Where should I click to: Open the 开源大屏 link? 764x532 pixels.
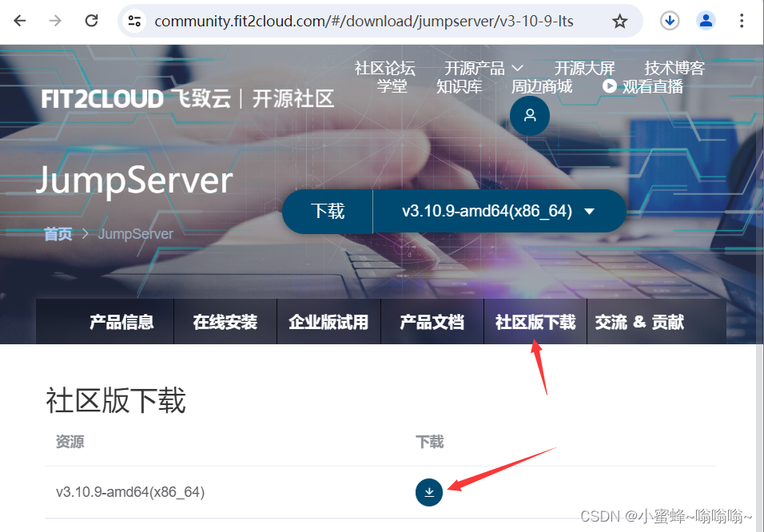(584, 68)
